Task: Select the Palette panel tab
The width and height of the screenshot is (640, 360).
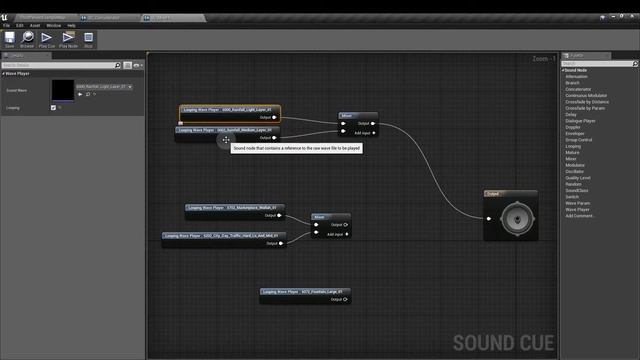Action: 586,56
